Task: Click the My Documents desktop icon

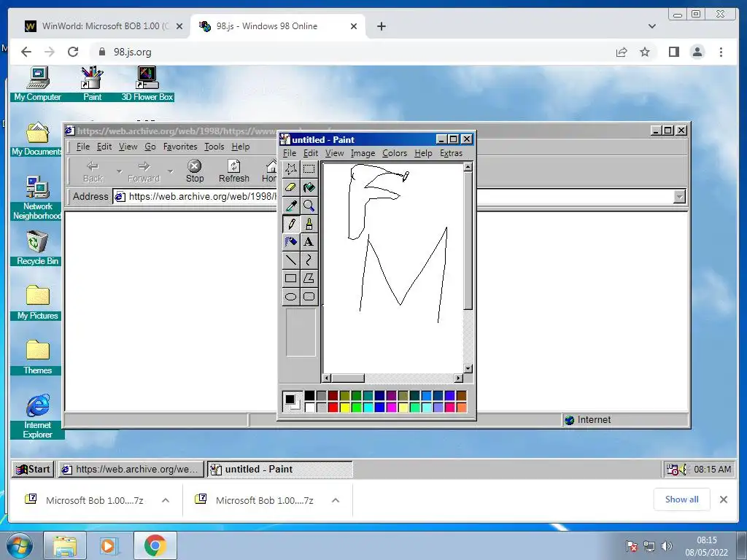Action: tap(37, 139)
